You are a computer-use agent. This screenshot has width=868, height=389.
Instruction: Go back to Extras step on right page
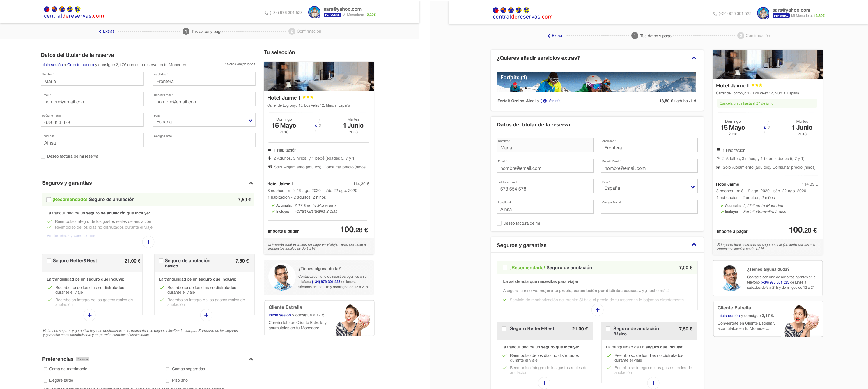pyautogui.click(x=555, y=36)
